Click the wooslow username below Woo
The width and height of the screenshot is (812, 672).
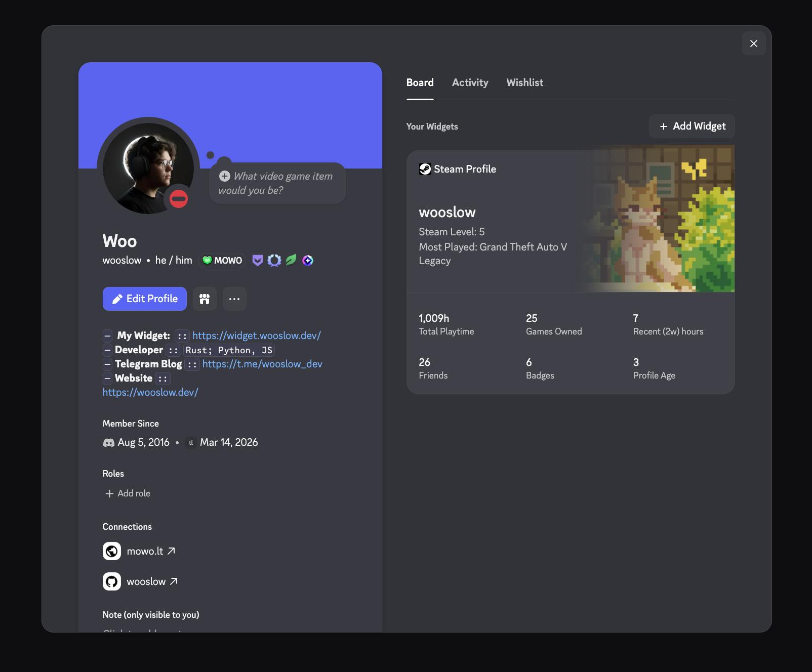[122, 260]
